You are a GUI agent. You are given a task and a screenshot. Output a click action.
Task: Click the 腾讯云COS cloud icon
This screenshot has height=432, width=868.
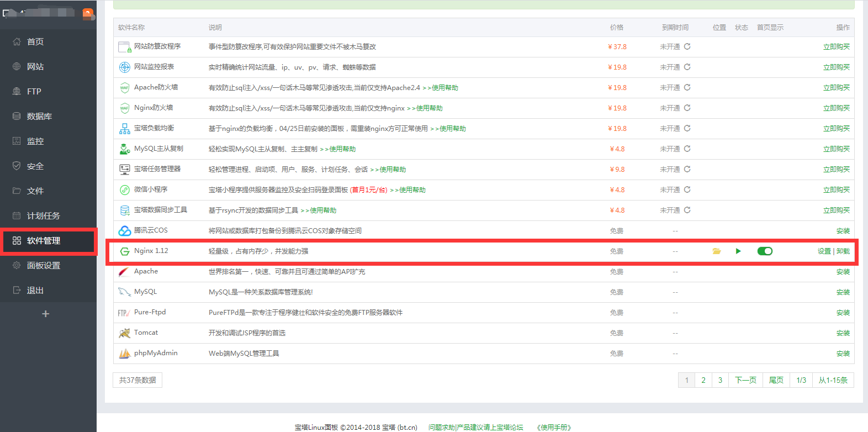[x=125, y=231]
